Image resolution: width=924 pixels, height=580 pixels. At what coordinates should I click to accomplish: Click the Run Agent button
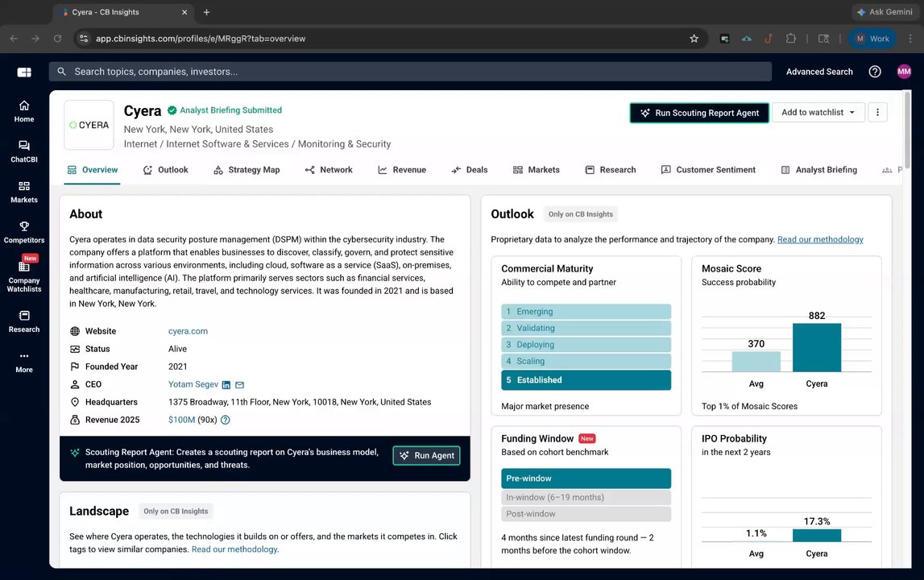click(x=427, y=456)
